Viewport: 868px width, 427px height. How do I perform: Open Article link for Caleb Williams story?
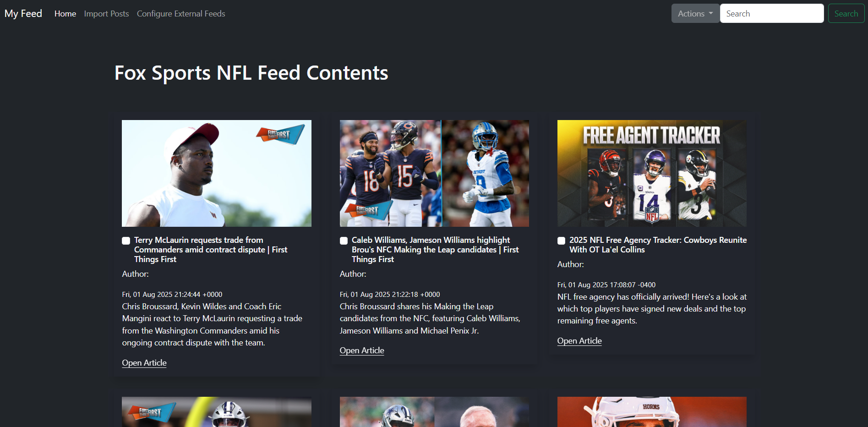coord(362,350)
